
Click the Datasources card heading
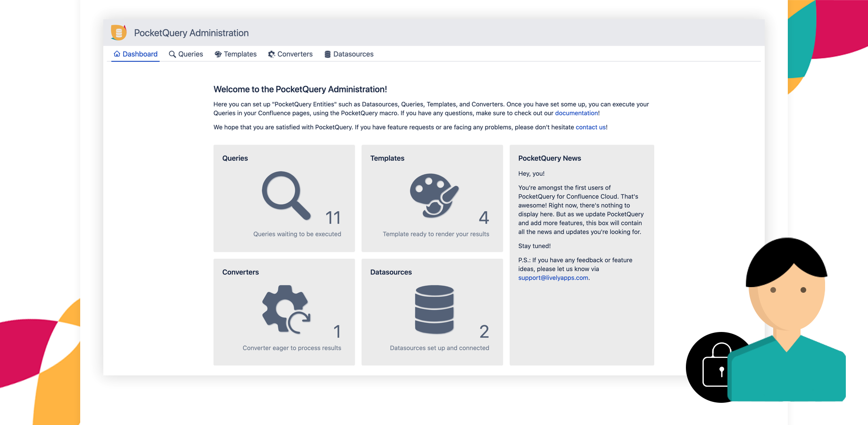(391, 272)
